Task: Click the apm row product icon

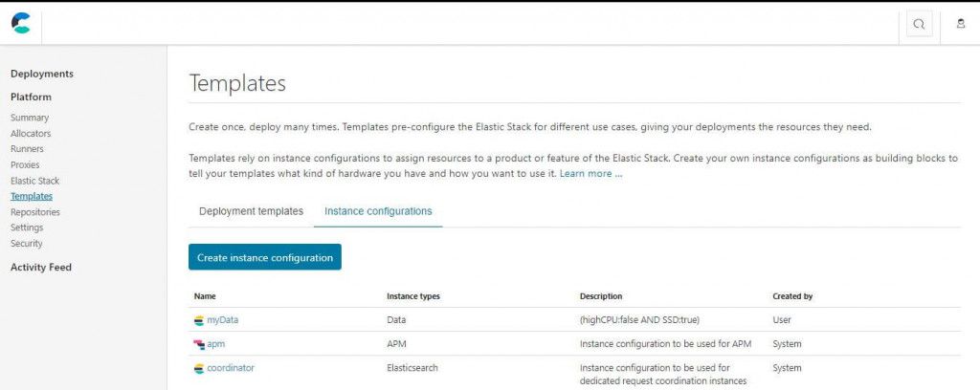Action: tap(199, 344)
